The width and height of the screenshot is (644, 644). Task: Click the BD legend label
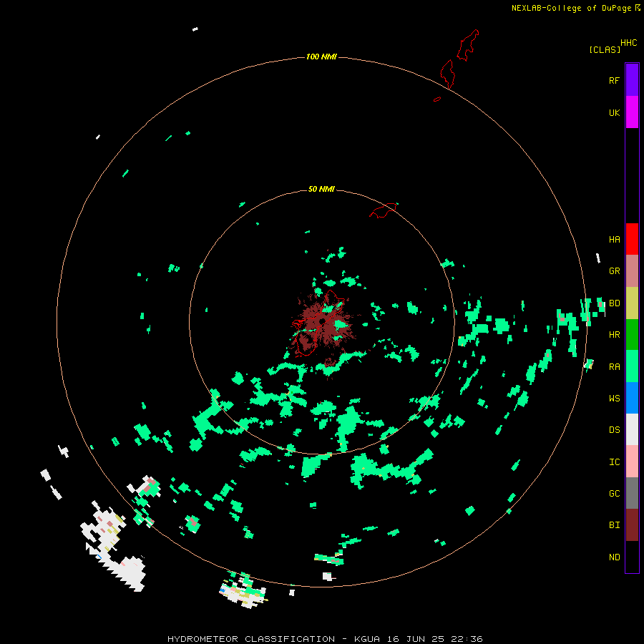(x=614, y=303)
